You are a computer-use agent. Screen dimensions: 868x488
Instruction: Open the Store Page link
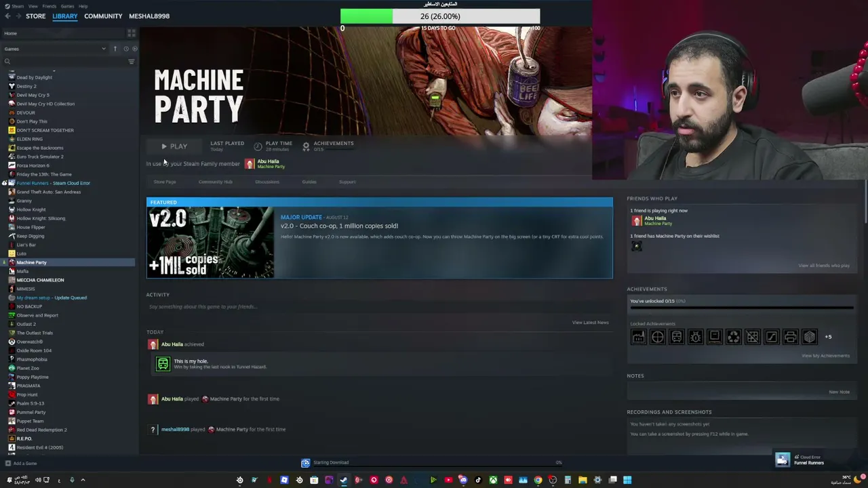pyautogui.click(x=165, y=182)
